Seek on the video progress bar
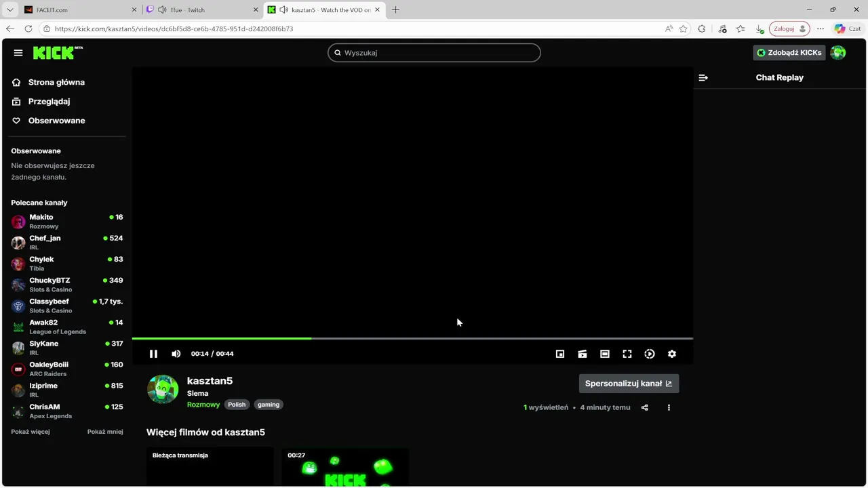 [412, 338]
